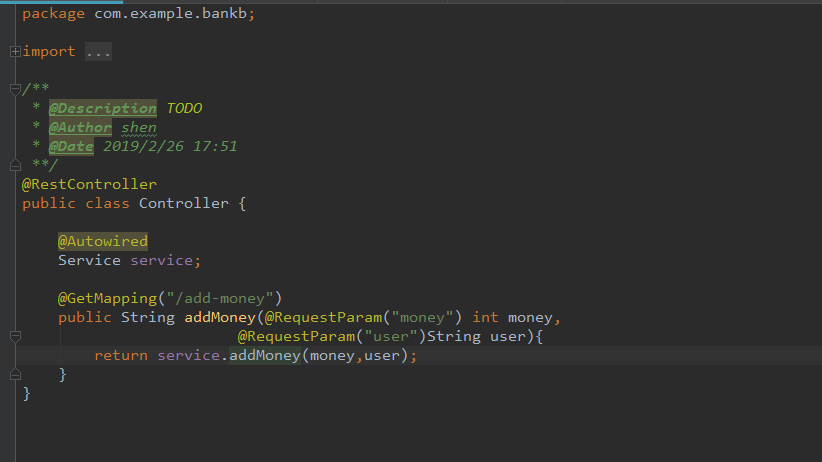The image size is (822, 462).
Task: Click the author name shen
Action: 139,127
